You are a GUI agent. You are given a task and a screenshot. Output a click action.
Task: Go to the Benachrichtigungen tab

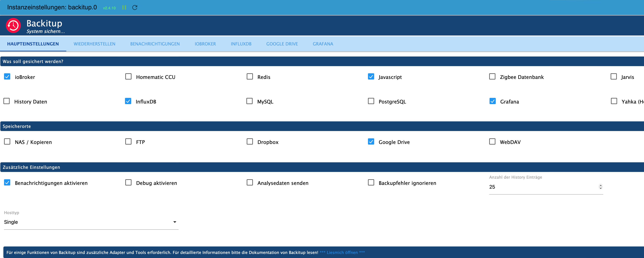[155, 44]
